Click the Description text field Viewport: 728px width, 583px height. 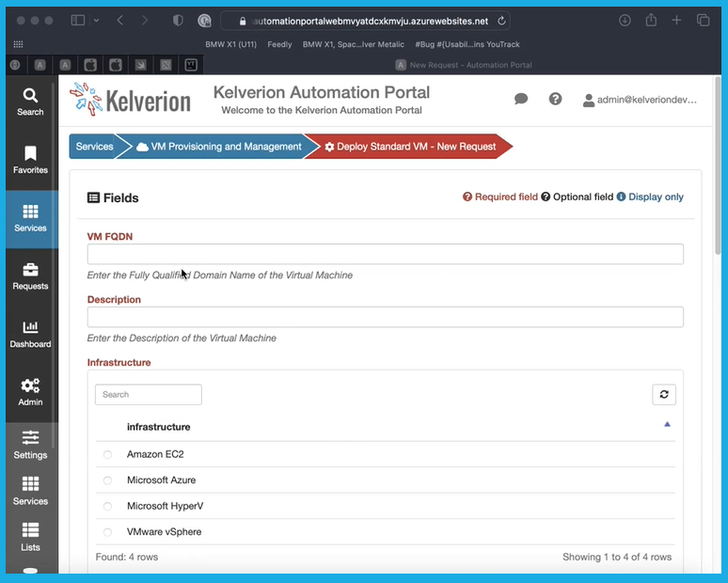tap(386, 317)
